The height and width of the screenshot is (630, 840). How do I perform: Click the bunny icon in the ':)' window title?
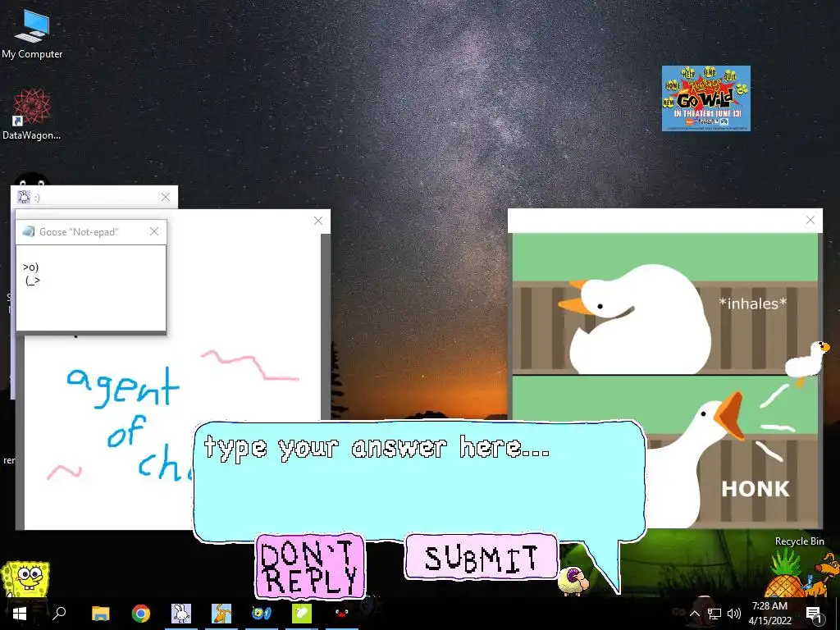pos(24,197)
